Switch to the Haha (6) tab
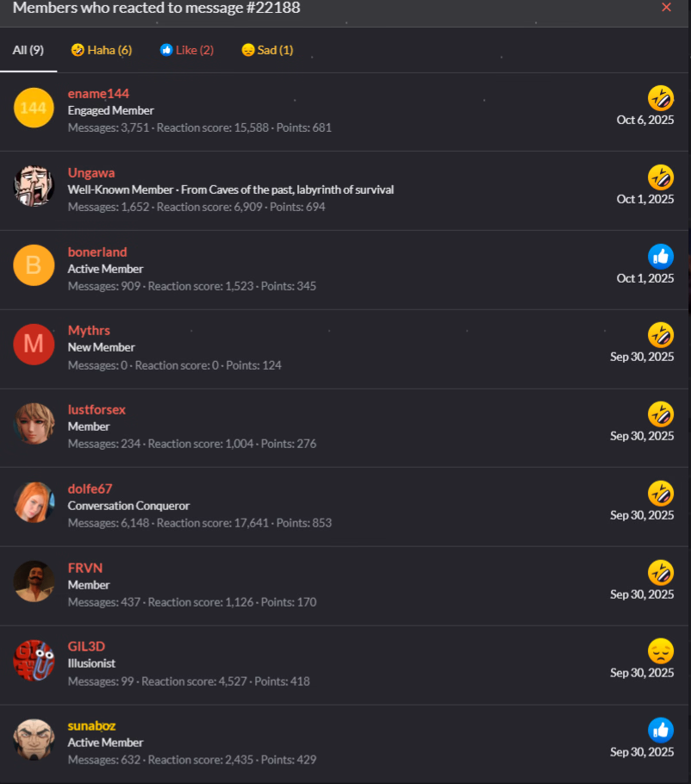691x784 pixels. [102, 50]
